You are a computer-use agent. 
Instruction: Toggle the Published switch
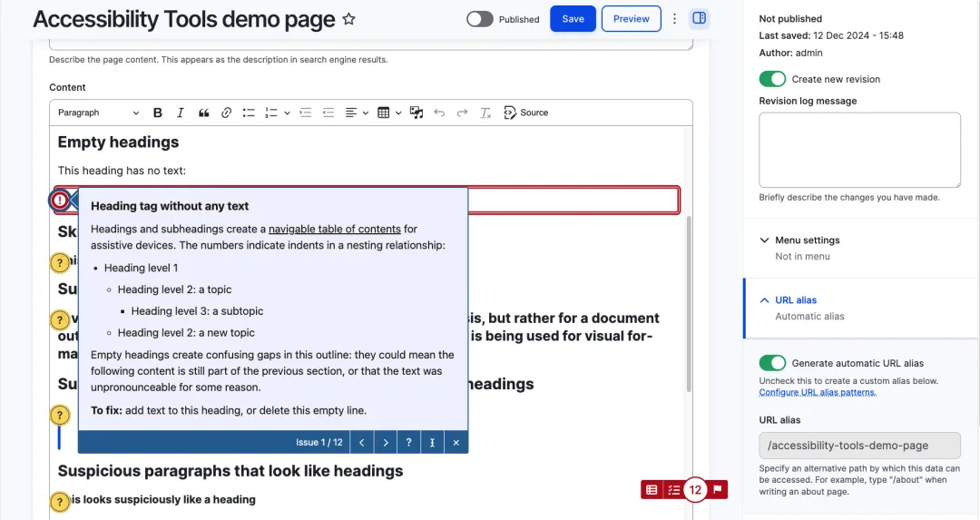point(479,19)
